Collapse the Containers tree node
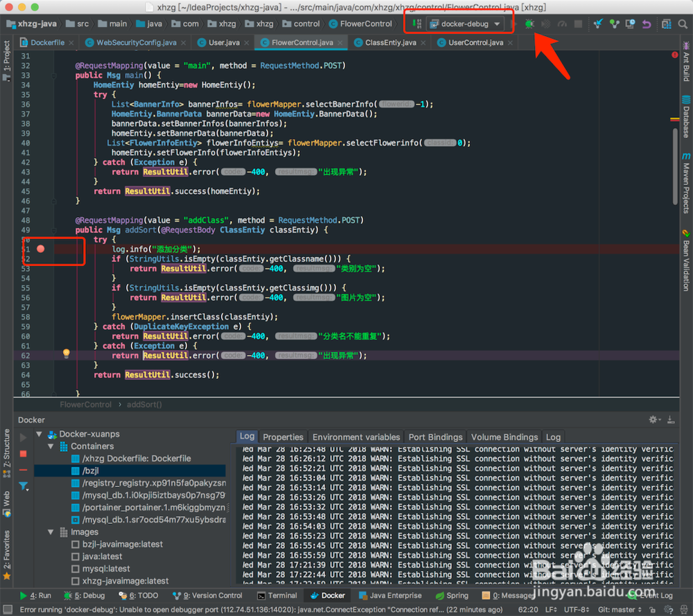The height and width of the screenshot is (616, 693). point(51,446)
